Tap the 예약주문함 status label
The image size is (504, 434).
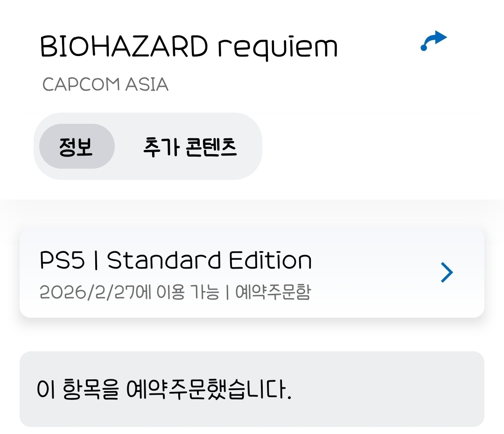(273, 293)
